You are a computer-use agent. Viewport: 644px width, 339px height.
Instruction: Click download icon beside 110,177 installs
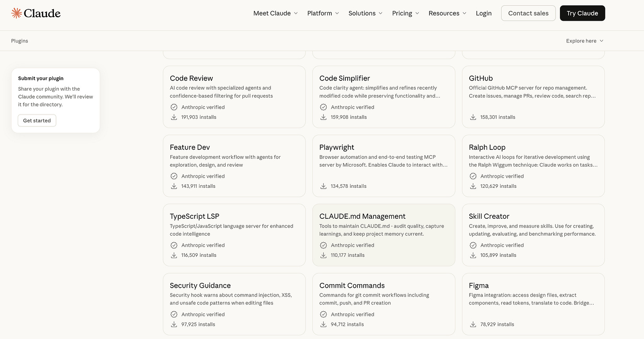[x=323, y=255]
